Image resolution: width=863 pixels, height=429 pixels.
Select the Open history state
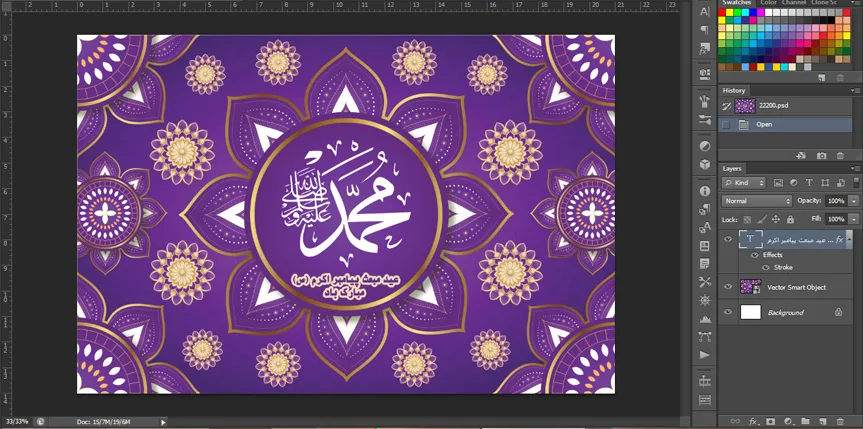(785, 124)
